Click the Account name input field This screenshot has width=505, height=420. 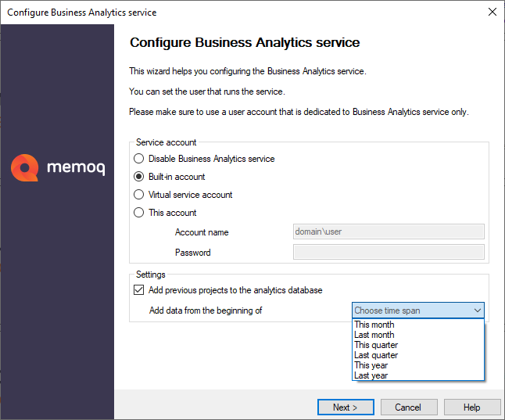click(388, 232)
